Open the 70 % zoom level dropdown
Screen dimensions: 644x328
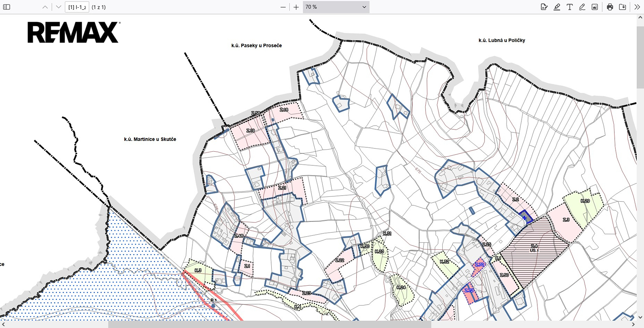tap(336, 7)
